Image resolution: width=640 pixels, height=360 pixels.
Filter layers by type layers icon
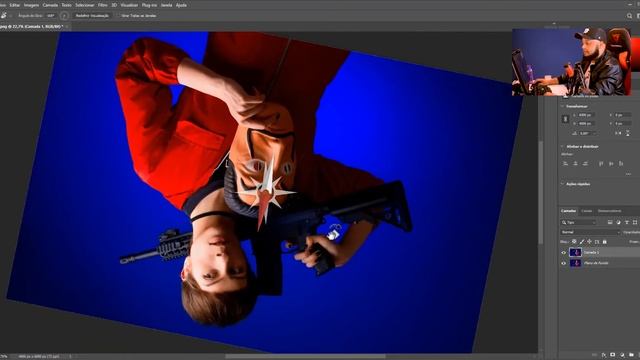pyautogui.click(x=627, y=222)
